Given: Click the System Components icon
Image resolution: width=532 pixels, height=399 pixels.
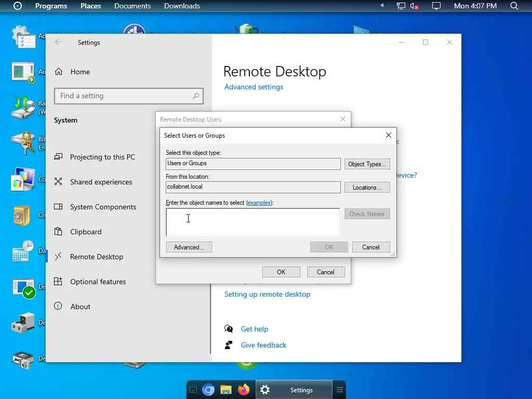Looking at the screenshot, I should [x=58, y=207].
